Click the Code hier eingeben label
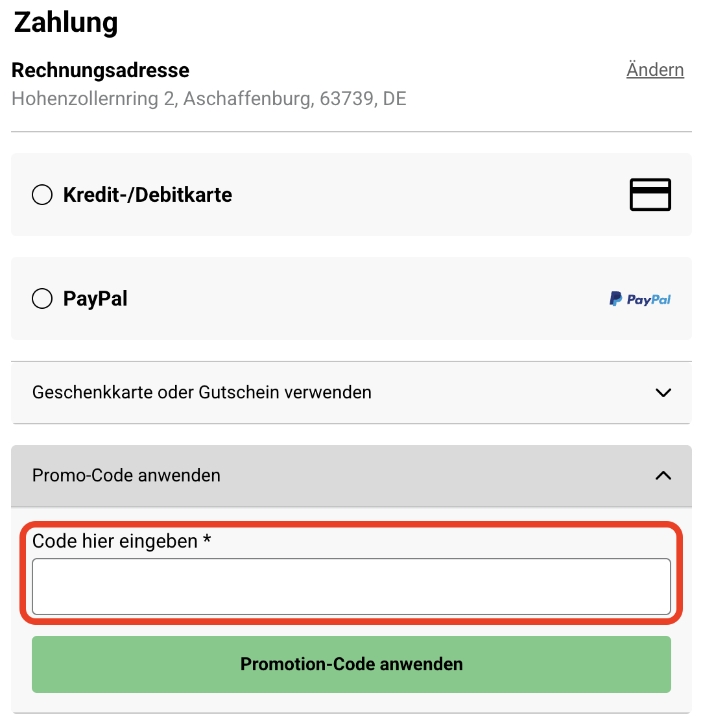The height and width of the screenshot is (728, 703). pos(115,541)
